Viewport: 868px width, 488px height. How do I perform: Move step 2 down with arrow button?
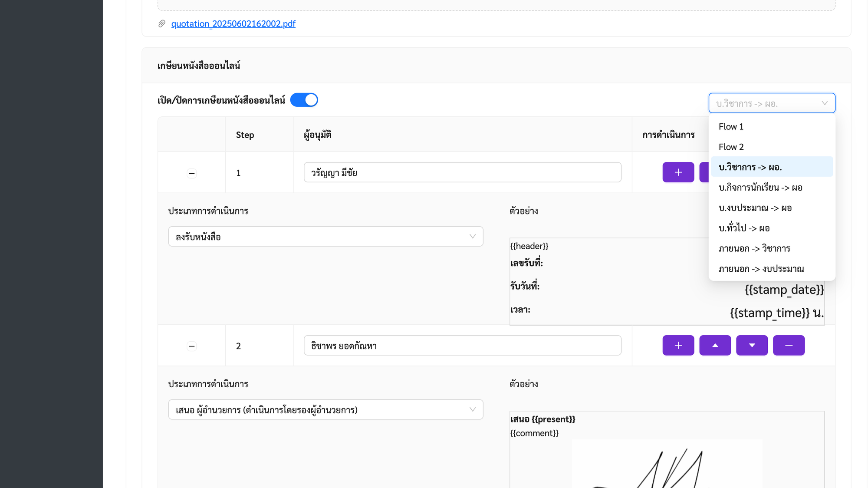(752, 345)
